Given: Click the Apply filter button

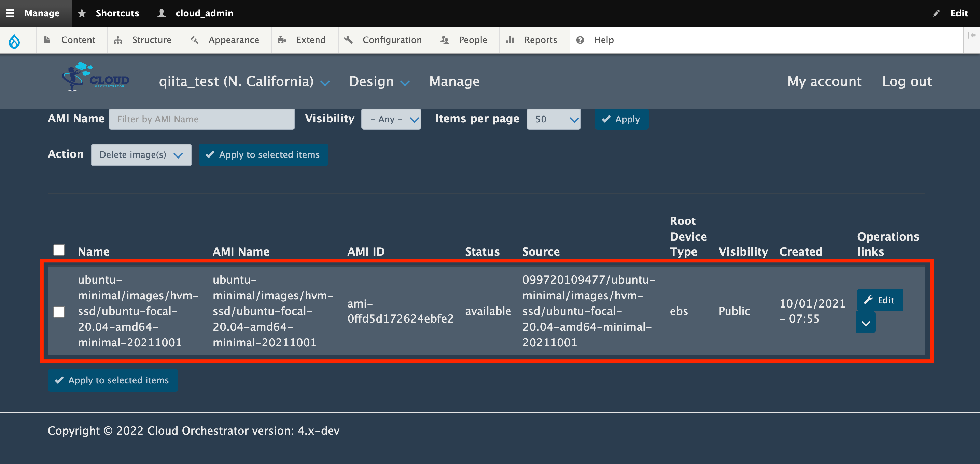Looking at the screenshot, I should 621,120.
